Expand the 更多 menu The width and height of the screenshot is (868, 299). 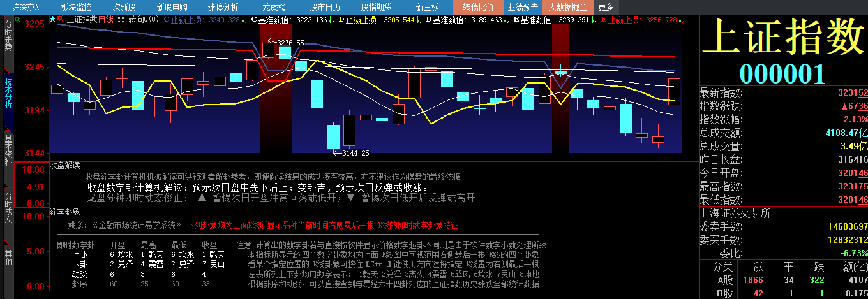(x=606, y=7)
